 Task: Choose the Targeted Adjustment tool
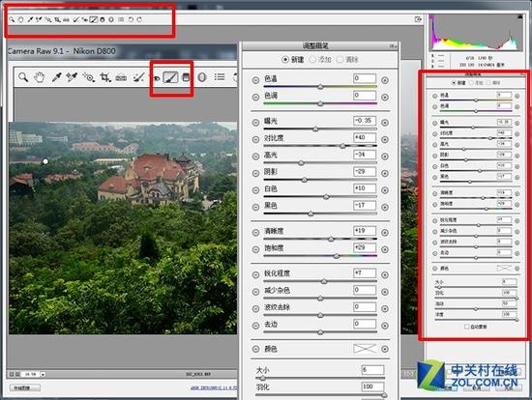(x=89, y=77)
